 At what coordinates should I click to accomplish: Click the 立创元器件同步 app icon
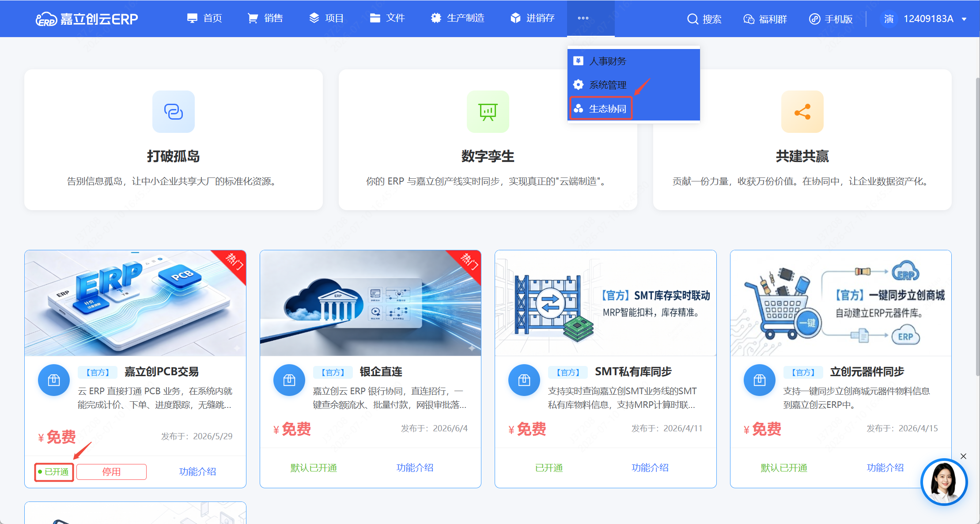pos(760,380)
